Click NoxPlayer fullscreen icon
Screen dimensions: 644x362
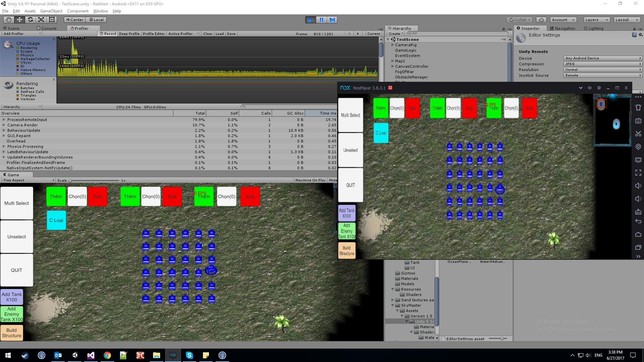(638, 173)
